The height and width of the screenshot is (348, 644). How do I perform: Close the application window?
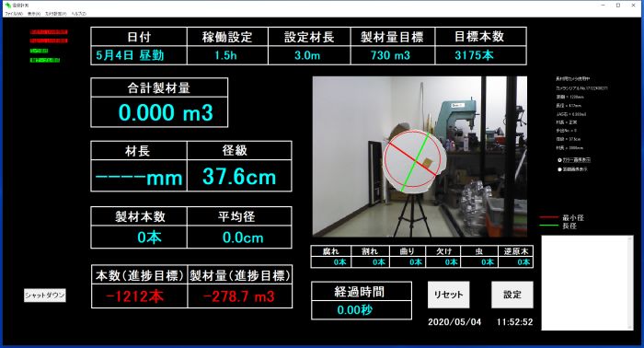[634, 6]
